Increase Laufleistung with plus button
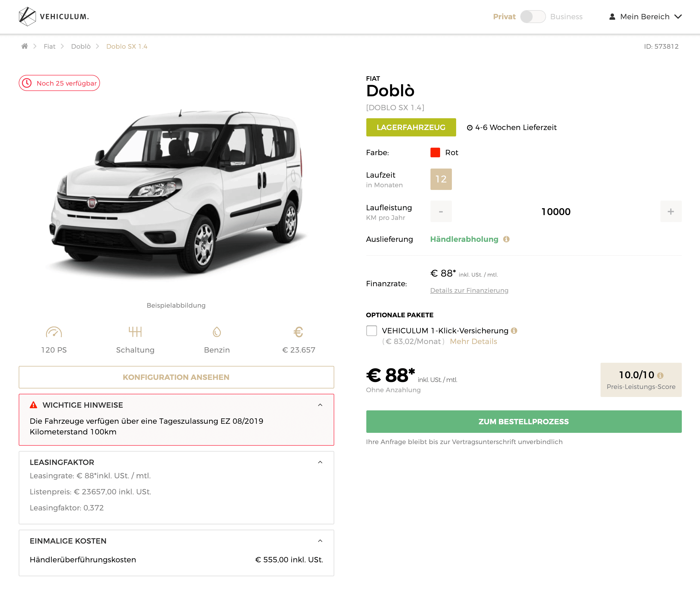 (671, 211)
